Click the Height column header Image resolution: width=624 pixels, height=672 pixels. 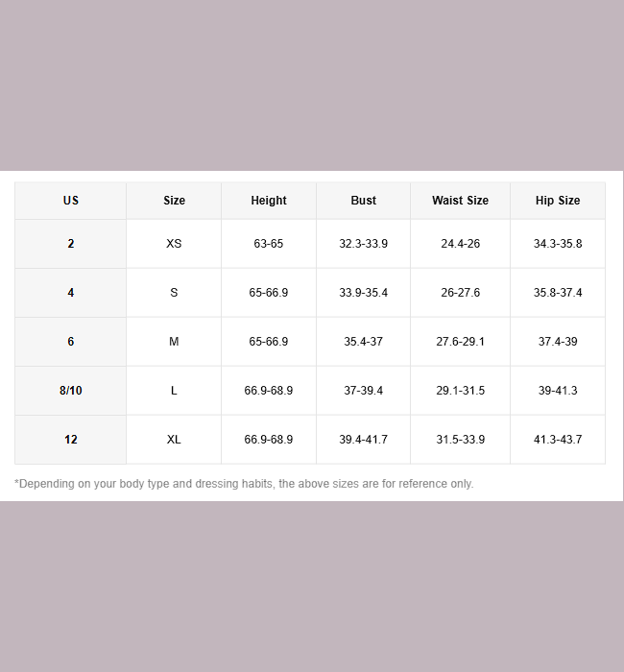pyautogui.click(x=269, y=201)
